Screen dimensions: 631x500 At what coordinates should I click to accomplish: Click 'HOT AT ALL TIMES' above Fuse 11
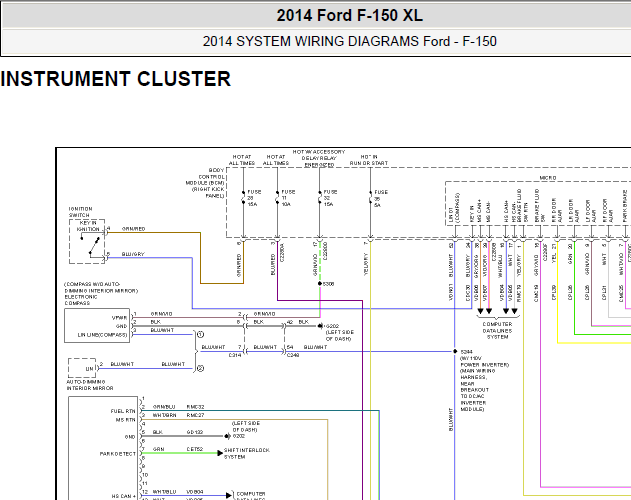(x=276, y=160)
